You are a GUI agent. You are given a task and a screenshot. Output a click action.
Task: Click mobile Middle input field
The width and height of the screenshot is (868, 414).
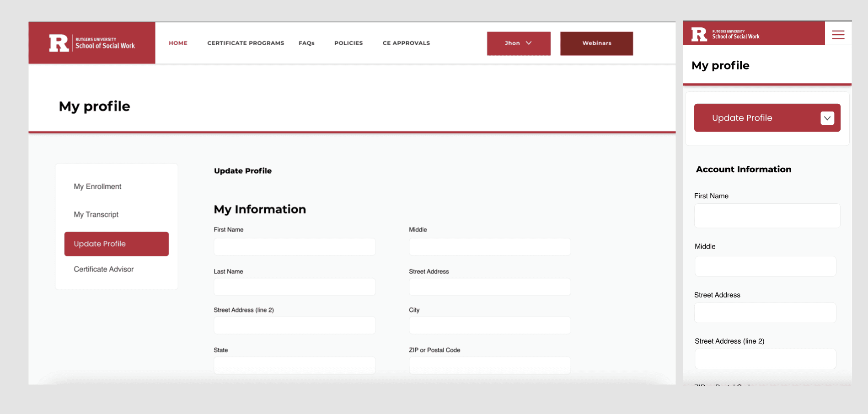click(x=765, y=266)
